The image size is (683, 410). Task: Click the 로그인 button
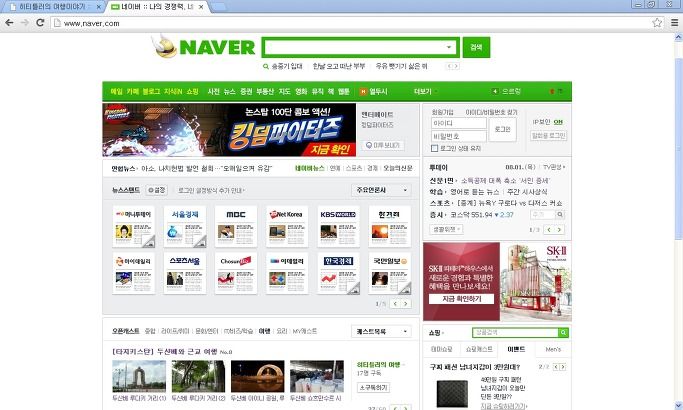[502, 129]
